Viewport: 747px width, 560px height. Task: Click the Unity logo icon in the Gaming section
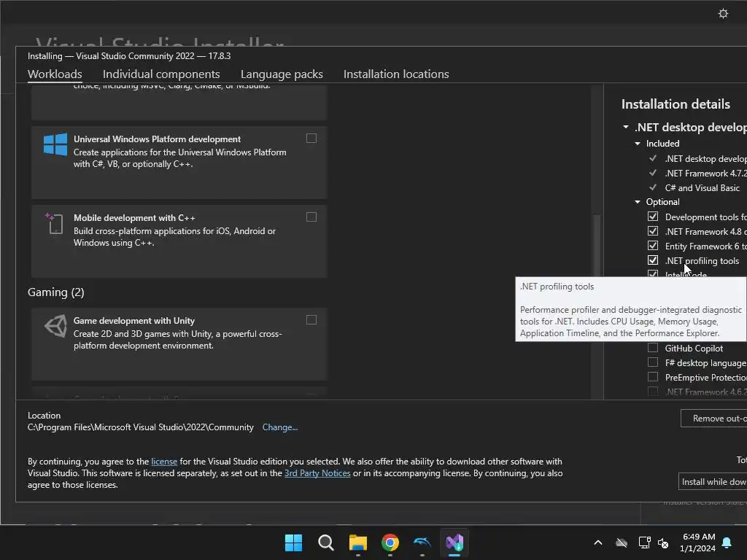pyautogui.click(x=55, y=326)
